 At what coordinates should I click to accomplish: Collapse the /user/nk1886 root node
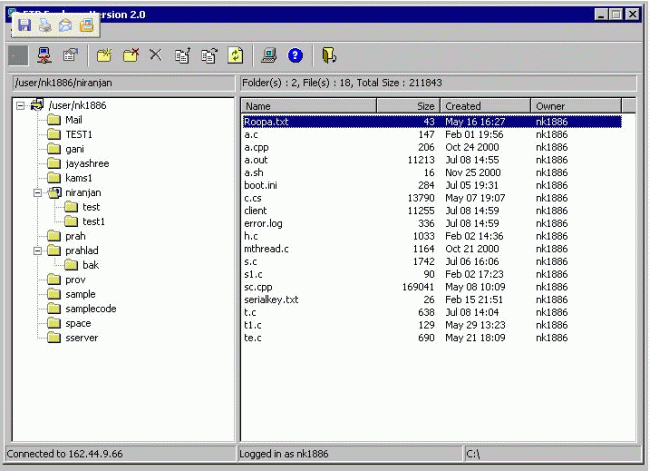[x=21, y=105]
